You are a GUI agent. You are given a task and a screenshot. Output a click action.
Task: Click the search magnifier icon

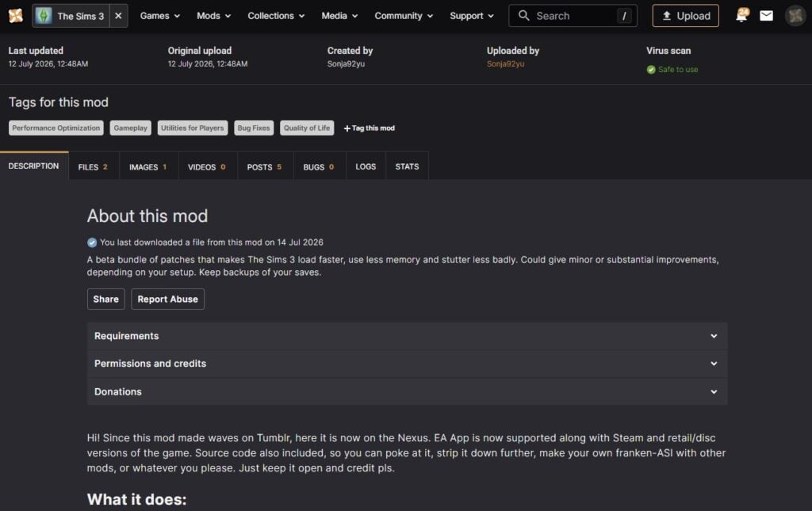[x=523, y=16]
